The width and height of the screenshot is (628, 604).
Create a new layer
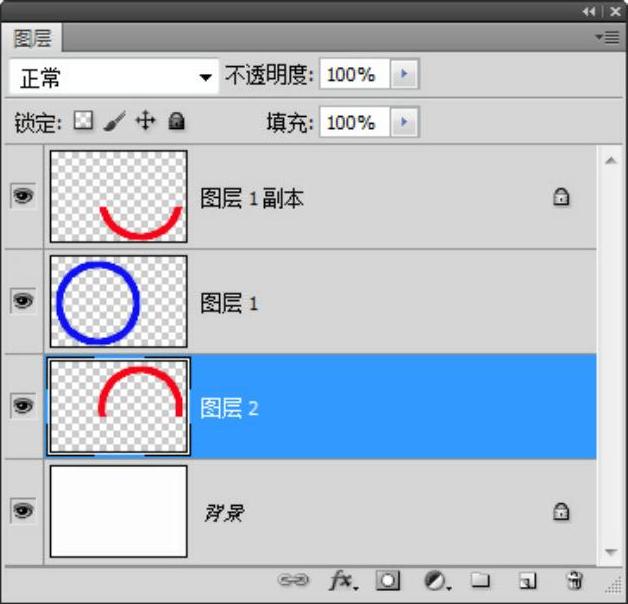tap(527, 580)
